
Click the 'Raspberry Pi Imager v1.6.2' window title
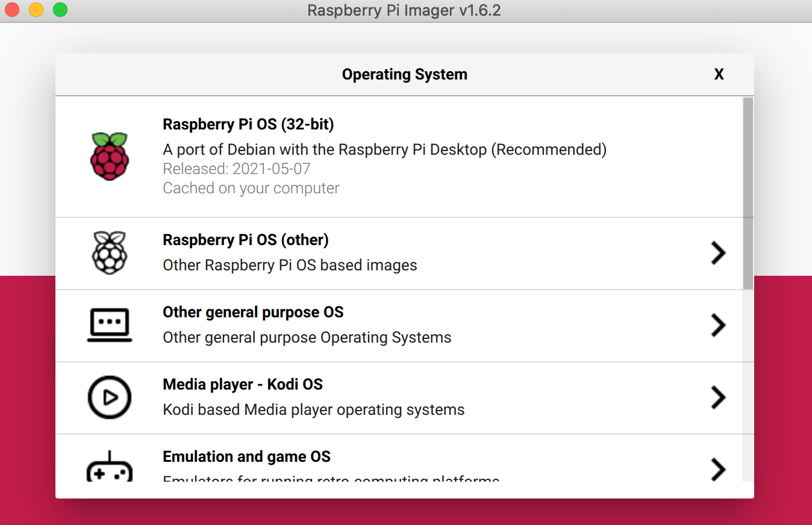pyautogui.click(x=404, y=10)
